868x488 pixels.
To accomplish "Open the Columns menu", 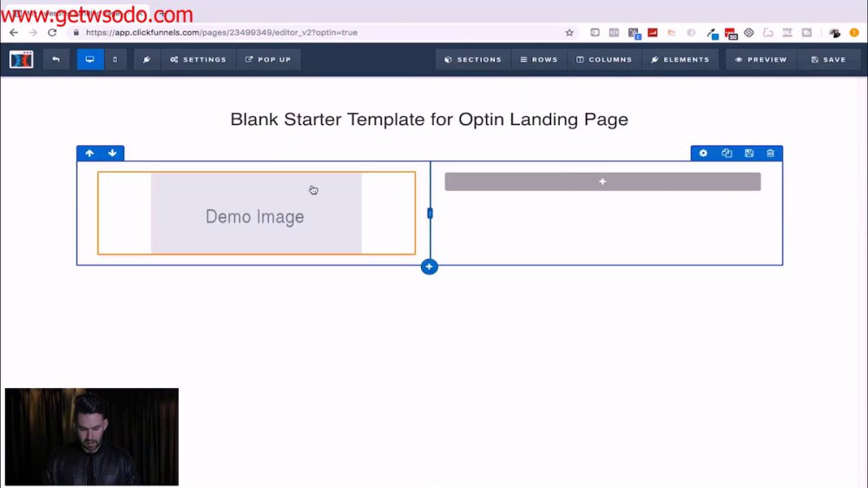I will coord(604,59).
